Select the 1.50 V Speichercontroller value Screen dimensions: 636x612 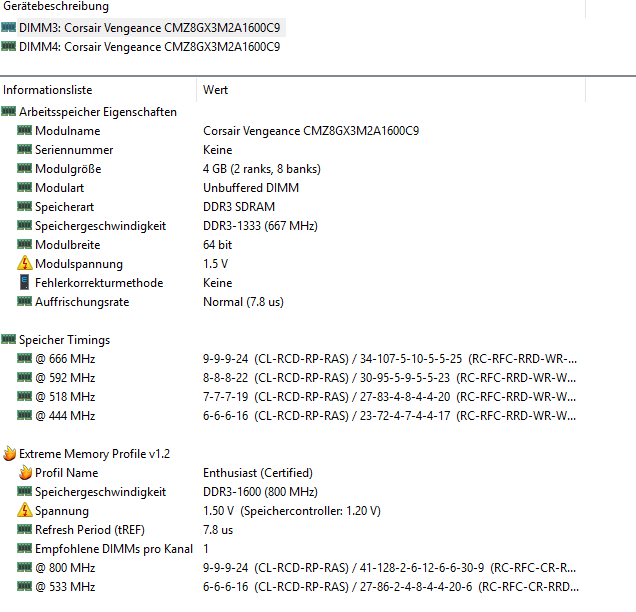292,511
